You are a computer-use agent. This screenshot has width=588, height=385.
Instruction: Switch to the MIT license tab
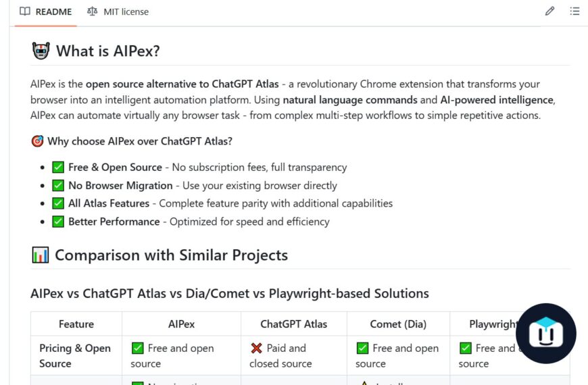[118, 11]
